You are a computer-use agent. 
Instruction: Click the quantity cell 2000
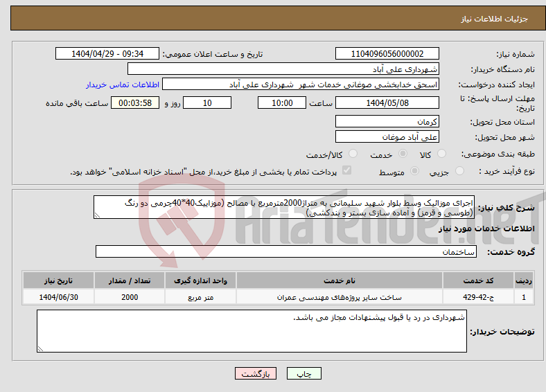pos(130,297)
